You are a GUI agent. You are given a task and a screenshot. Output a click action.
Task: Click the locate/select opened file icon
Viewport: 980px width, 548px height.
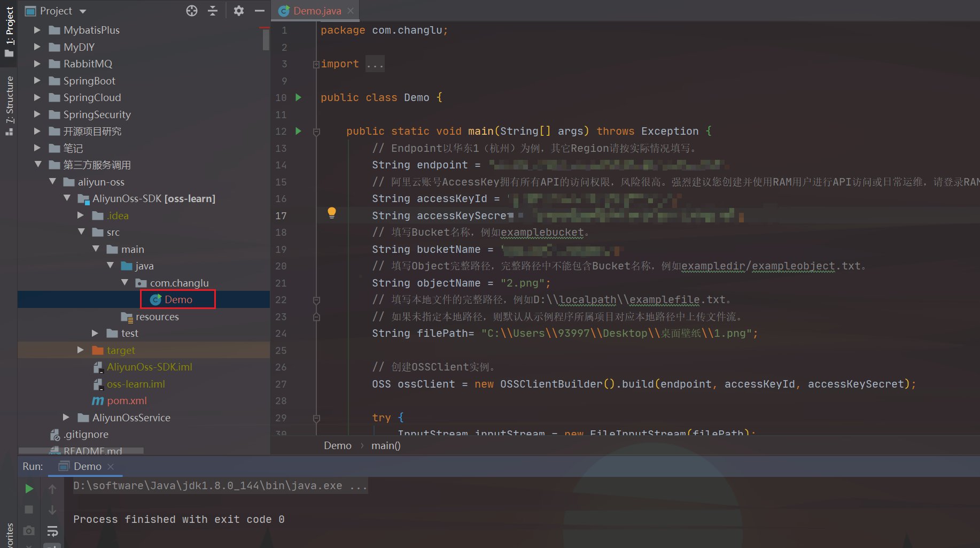192,11
